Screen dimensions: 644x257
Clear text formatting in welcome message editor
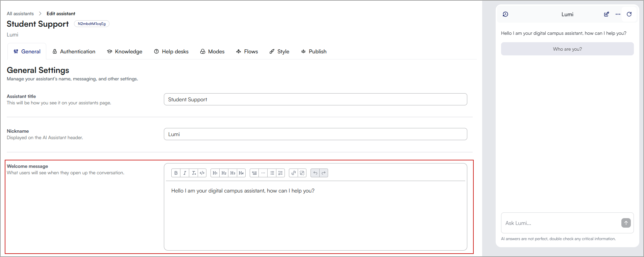[x=194, y=173]
